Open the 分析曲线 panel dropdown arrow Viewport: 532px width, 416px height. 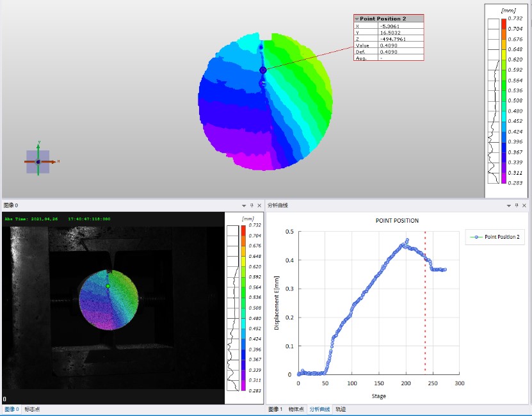[x=508, y=205]
